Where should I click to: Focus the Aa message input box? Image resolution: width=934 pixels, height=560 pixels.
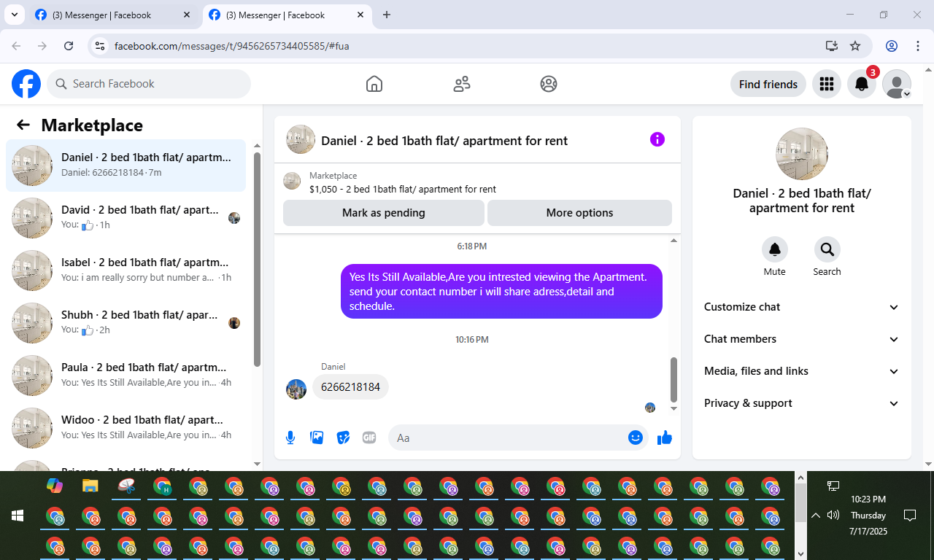pos(518,437)
